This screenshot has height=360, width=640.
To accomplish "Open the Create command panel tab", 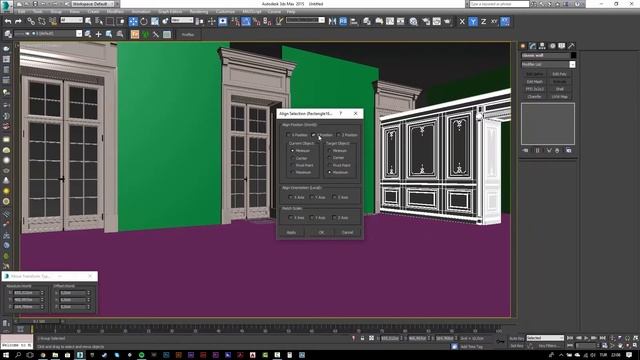I will pyautogui.click(x=523, y=46).
